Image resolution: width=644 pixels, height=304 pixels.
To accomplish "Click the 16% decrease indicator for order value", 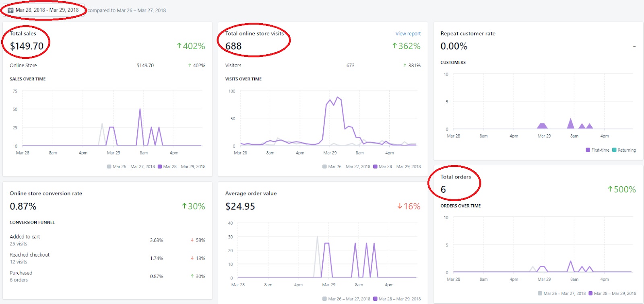I will click(x=409, y=206).
